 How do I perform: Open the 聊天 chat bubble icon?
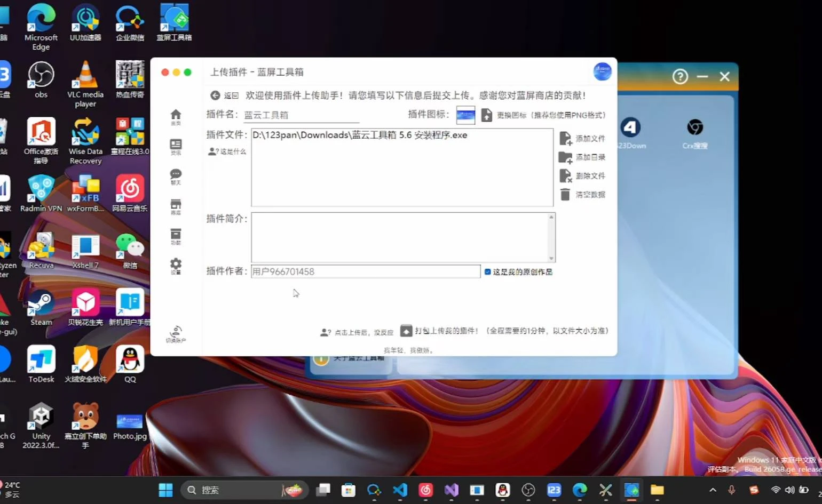pos(176,176)
